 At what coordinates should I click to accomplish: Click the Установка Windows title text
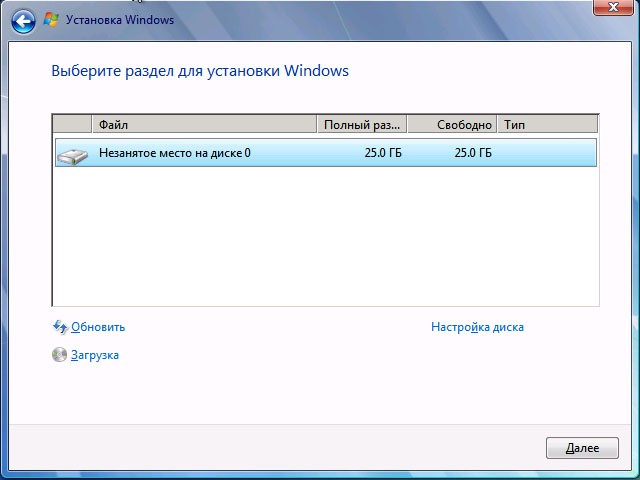120,20
